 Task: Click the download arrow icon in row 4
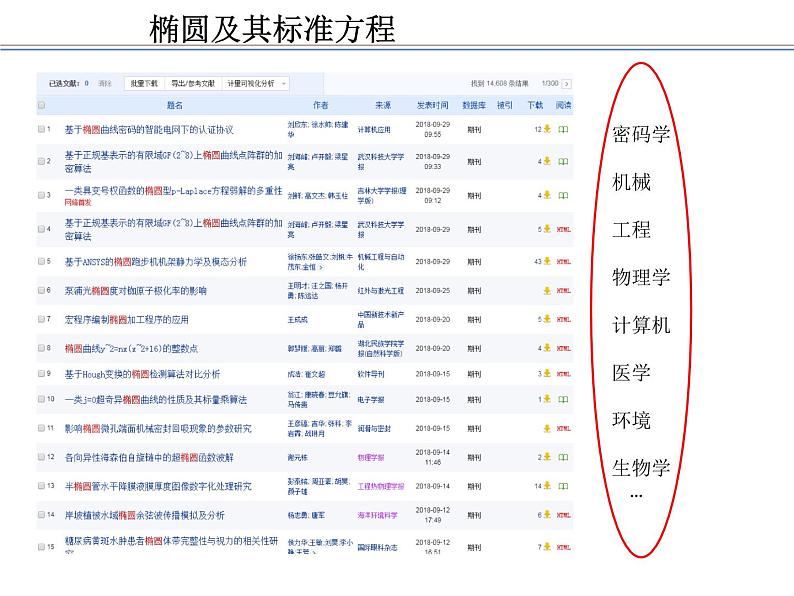click(x=547, y=229)
